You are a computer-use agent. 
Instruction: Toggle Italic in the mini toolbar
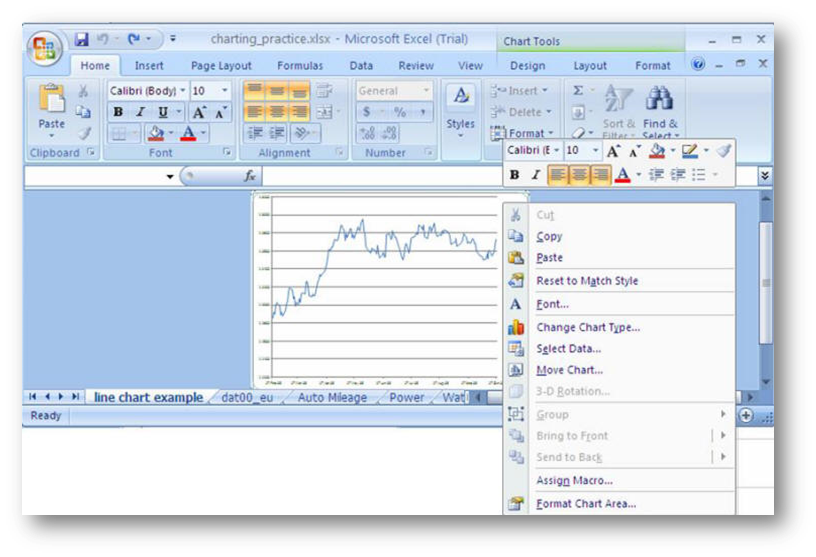click(536, 175)
